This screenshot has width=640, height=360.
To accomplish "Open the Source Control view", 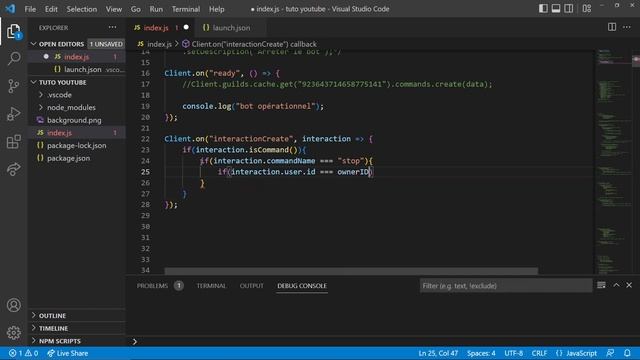I will click(13, 86).
